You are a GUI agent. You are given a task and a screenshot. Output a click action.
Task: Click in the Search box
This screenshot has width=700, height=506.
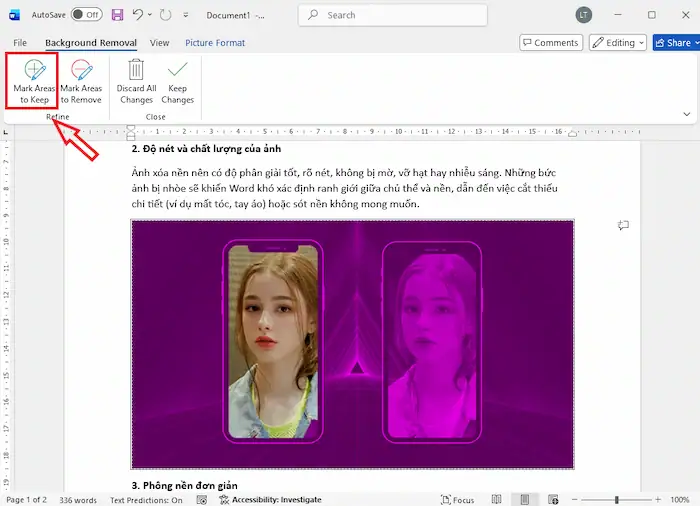(x=393, y=15)
